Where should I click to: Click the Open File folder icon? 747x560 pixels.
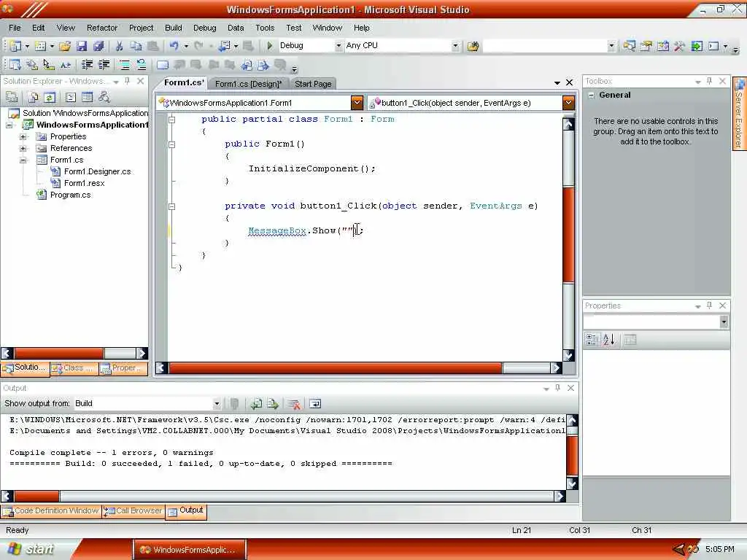(65, 46)
